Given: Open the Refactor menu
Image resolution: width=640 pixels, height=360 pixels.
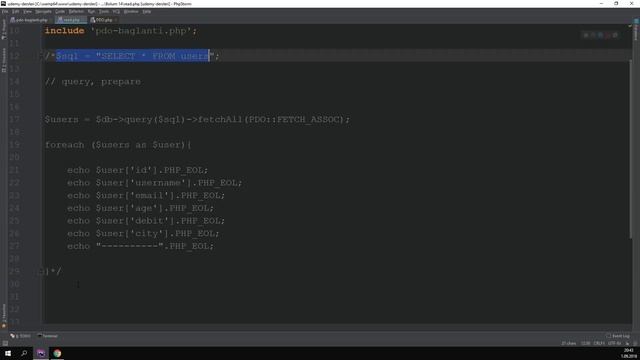Looking at the screenshot, I should [x=76, y=11].
